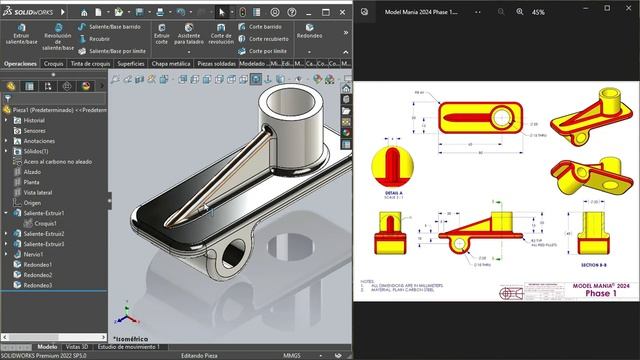
Task: Expand the Sólidos(1) tree node
Action: (6, 151)
